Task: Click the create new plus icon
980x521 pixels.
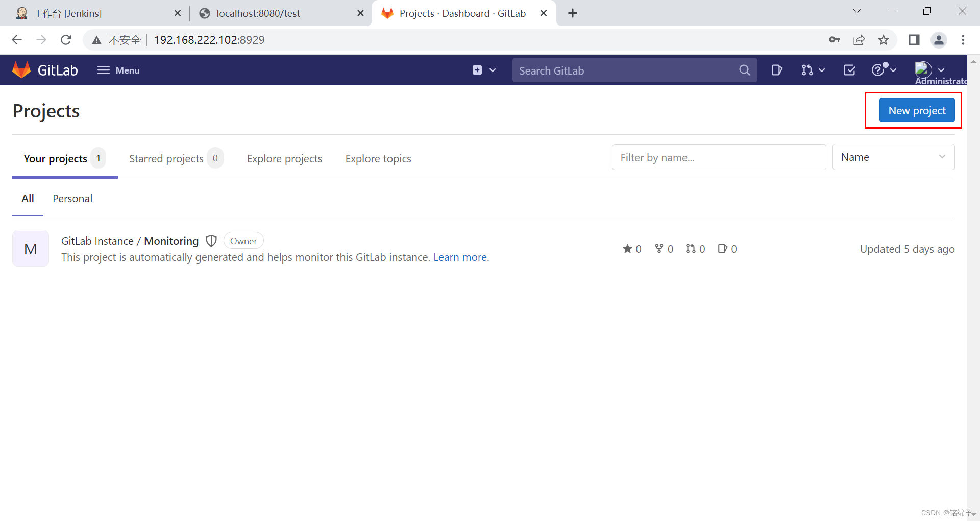Action: [x=477, y=70]
